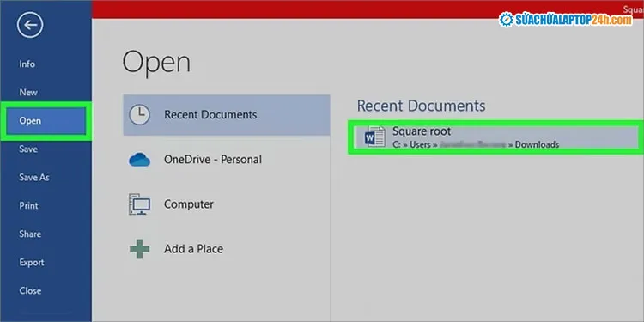Select New in the backstage menu
Image resolution: width=644 pixels, height=322 pixels.
28,93
